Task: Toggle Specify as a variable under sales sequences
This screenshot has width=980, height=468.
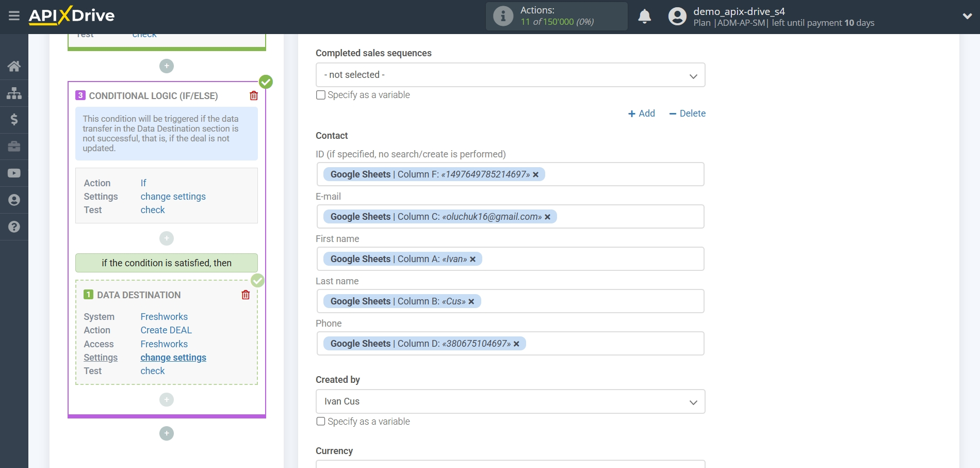Action: point(320,95)
